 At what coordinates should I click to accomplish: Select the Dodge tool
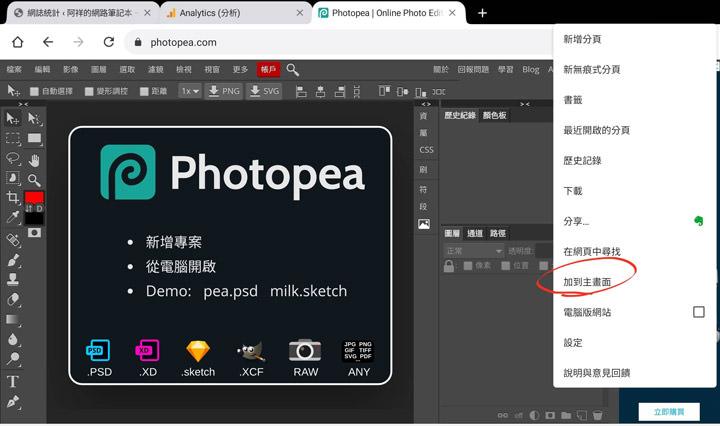[x=12, y=359]
